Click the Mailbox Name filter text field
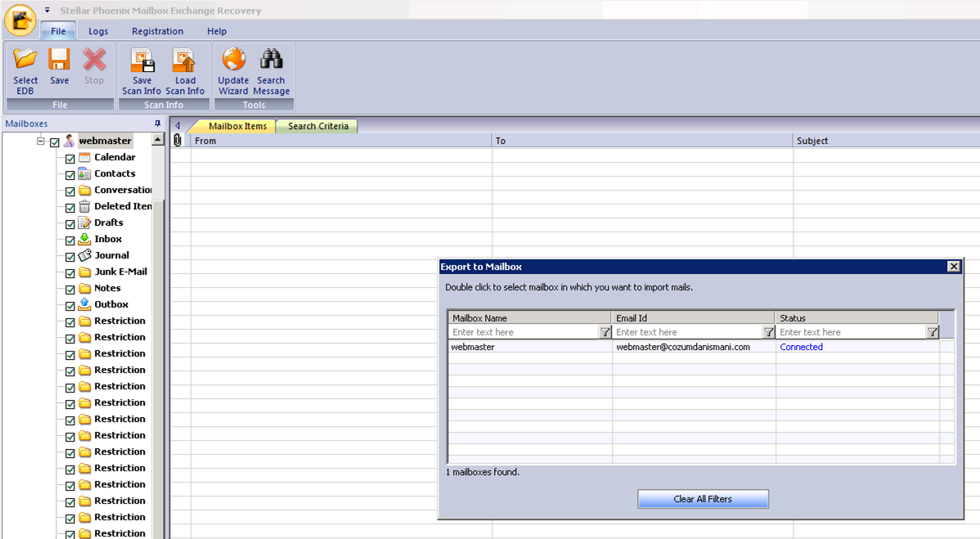This screenshot has height=539, width=980. click(524, 332)
